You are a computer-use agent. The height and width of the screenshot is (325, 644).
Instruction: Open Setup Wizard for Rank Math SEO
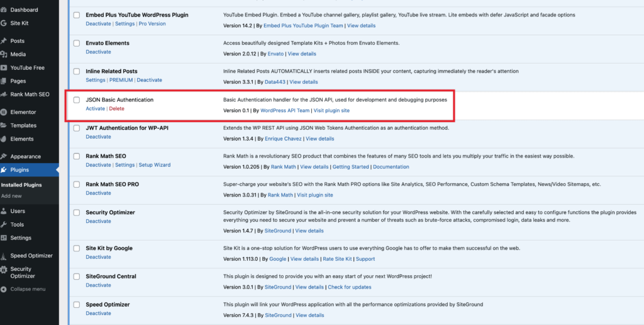tap(155, 165)
